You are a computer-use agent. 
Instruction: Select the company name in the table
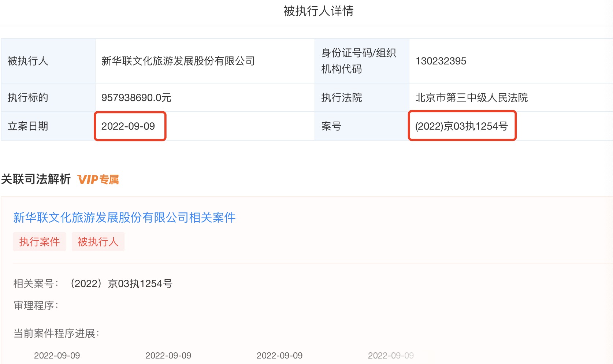[x=178, y=61]
